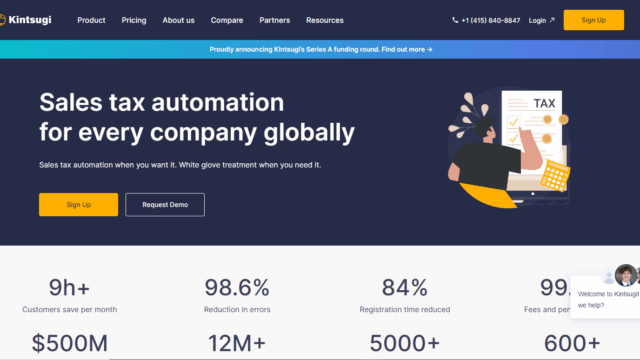This screenshot has width=640, height=360.
Task: Go to the Pricing page
Action: tap(134, 20)
